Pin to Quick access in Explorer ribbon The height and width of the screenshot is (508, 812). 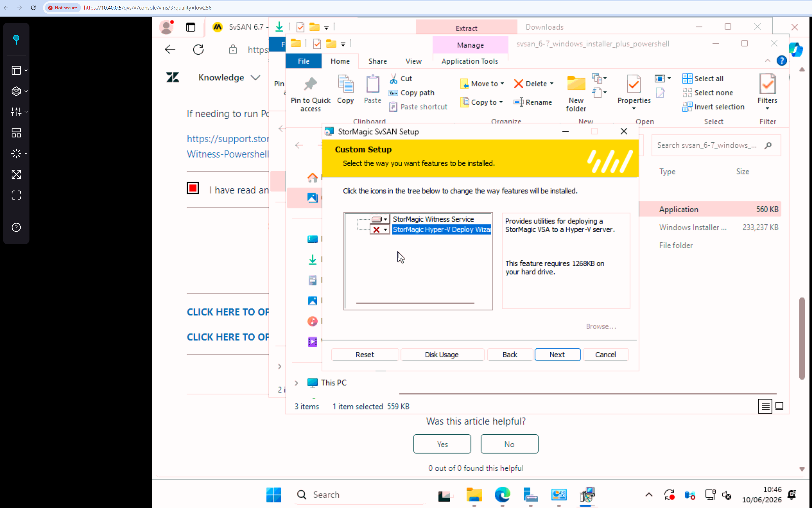[x=311, y=94]
